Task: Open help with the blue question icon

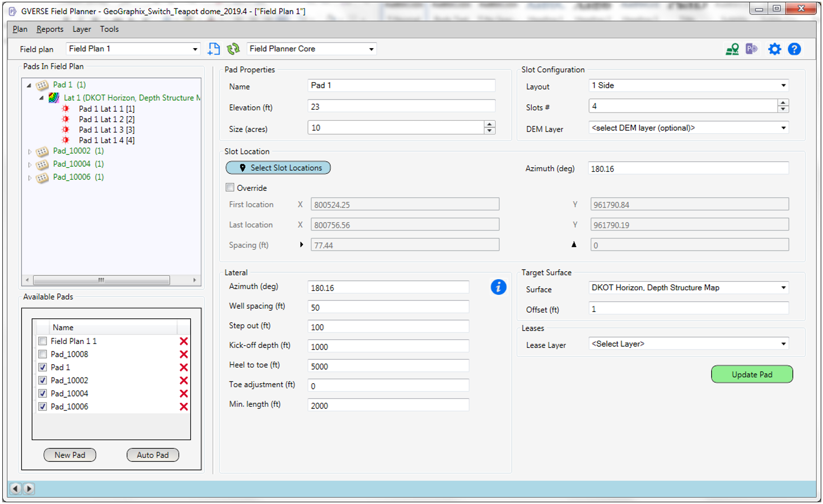Action: click(x=794, y=49)
